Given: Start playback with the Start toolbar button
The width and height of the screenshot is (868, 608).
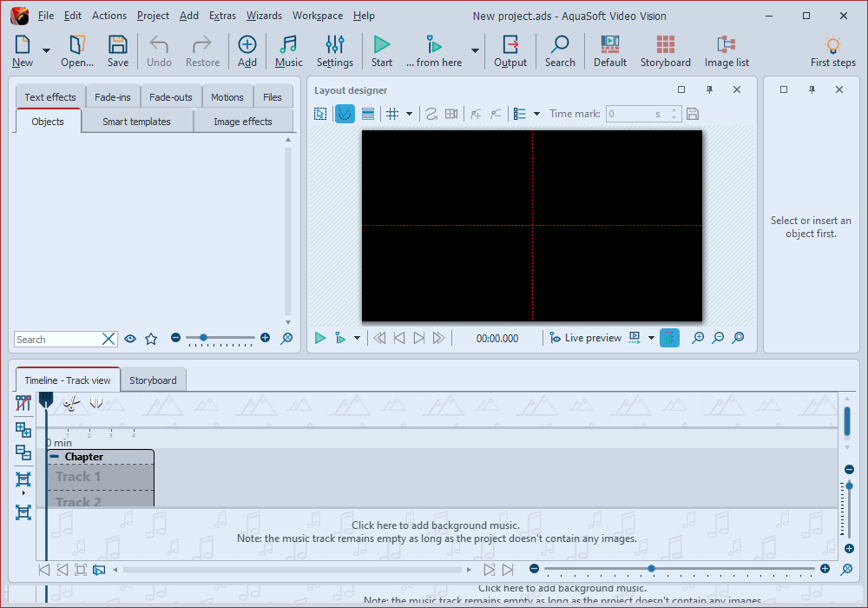Looking at the screenshot, I should 381,50.
